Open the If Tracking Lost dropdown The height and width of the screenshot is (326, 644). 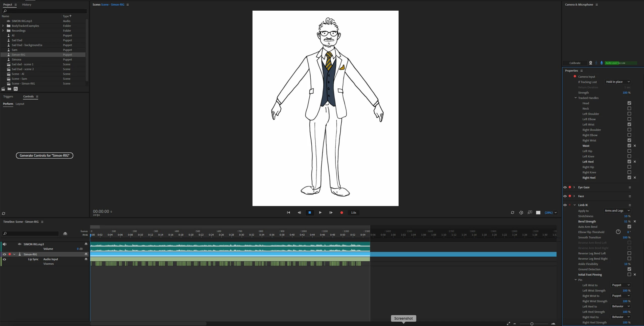tap(618, 82)
